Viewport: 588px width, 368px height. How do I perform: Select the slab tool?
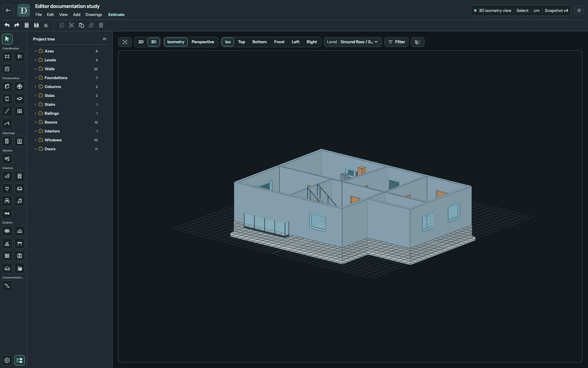pos(20,99)
